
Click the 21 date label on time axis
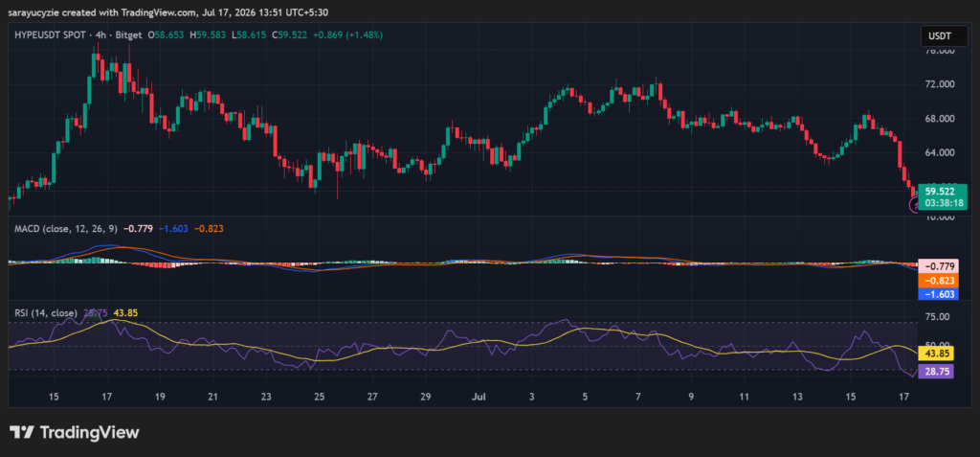(213, 397)
